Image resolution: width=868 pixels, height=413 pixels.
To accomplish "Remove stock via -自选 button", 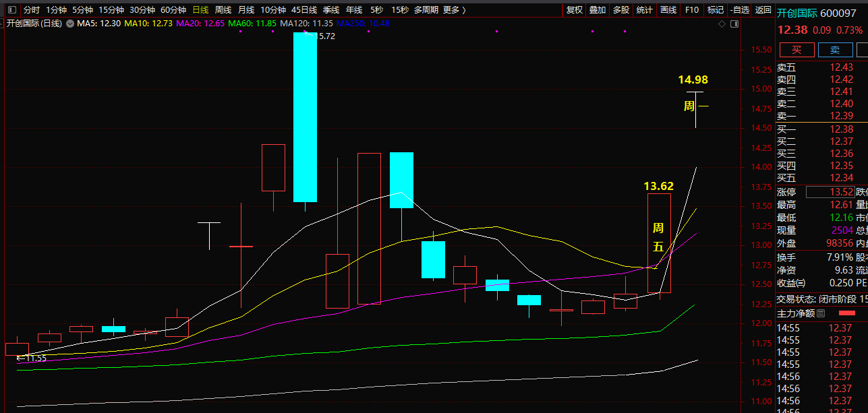I will (x=739, y=10).
